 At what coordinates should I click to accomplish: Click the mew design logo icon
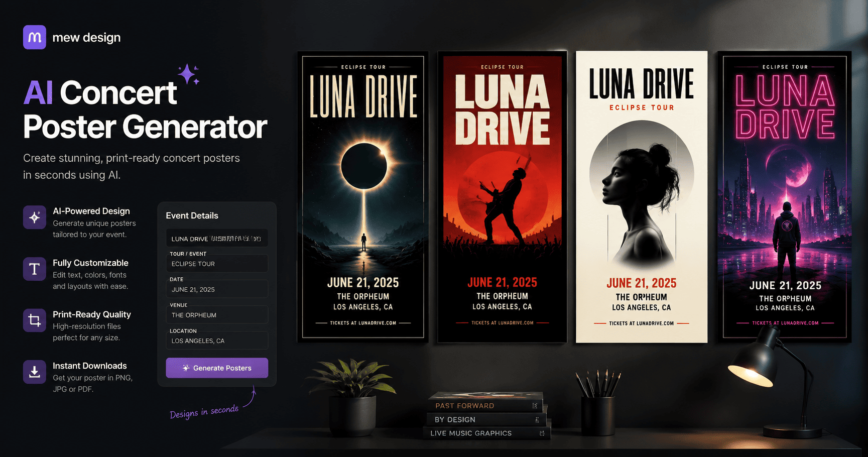coord(35,37)
